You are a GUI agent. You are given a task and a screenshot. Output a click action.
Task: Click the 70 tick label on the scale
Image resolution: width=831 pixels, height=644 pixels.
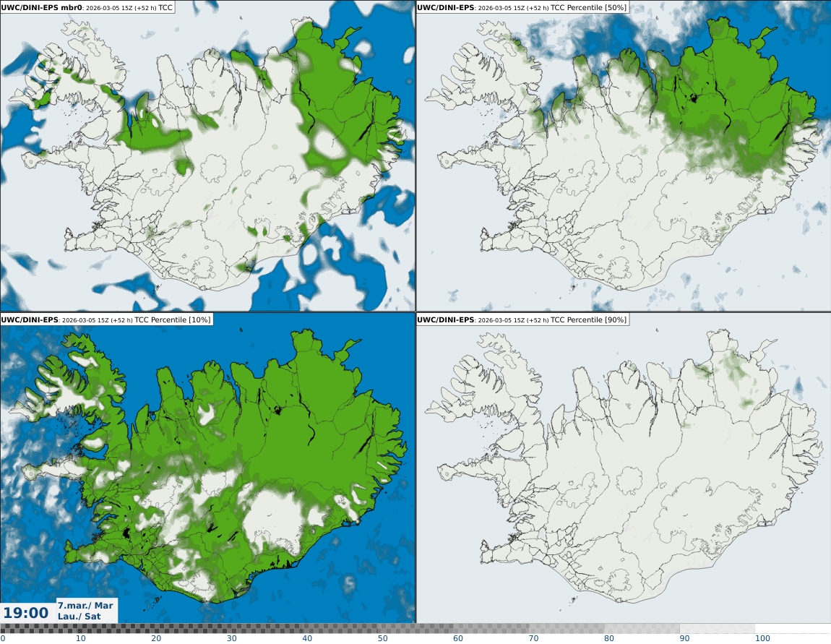534,638
